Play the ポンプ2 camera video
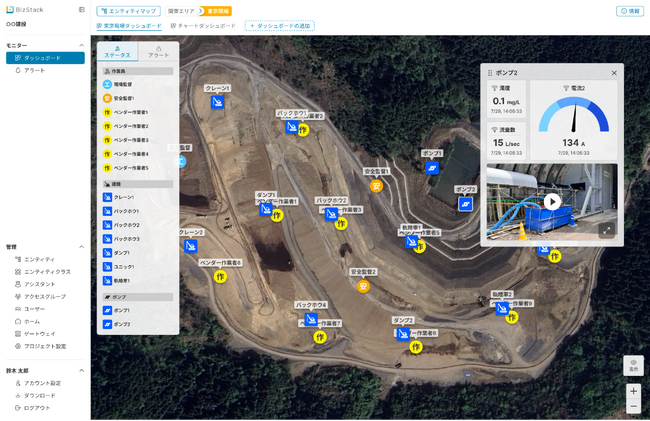 click(x=551, y=201)
